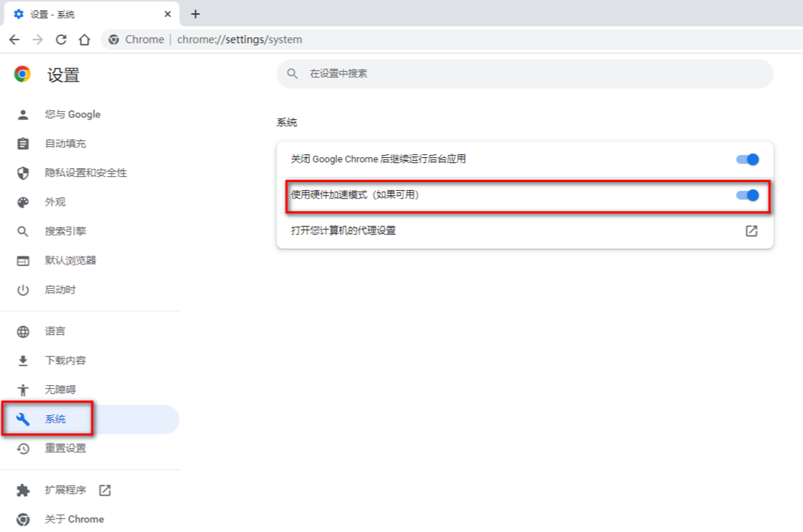Click the 在设置中搜索 search field
Viewport: 803px width, 532px height.
click(525, 74)
